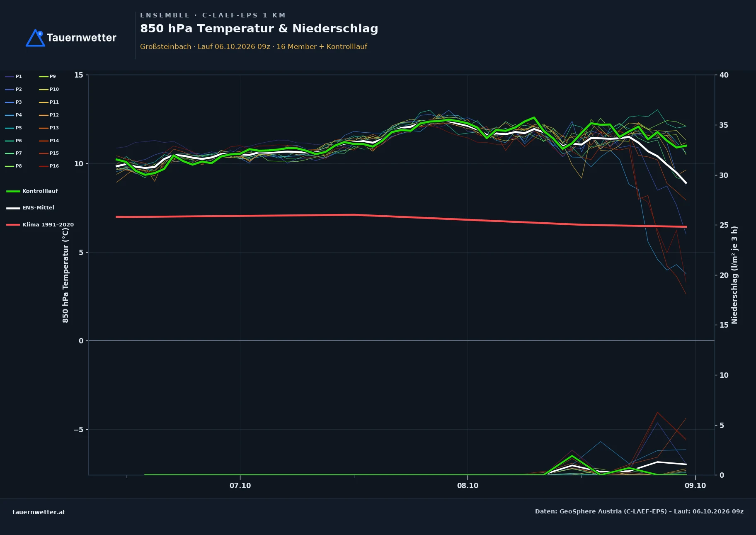Select the P9 legend entry

tap(48, 76)
